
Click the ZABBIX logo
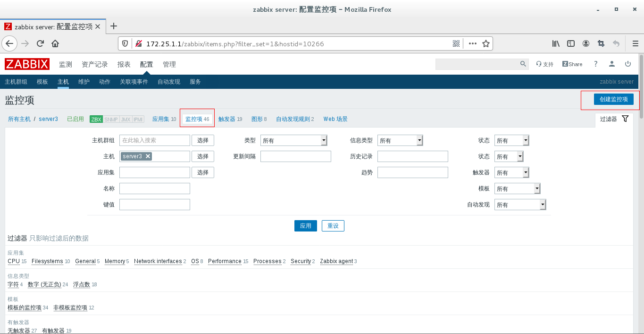tap(27, 64)
